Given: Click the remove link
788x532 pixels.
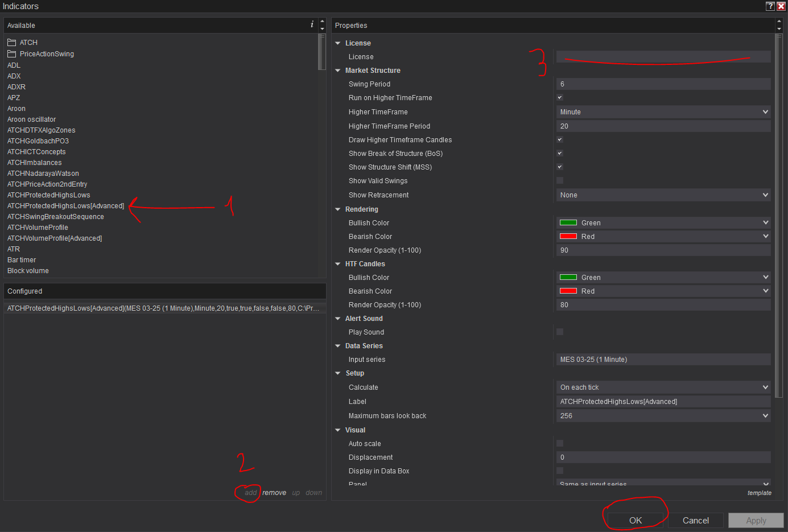Looking at the screenshot, I should (x=274, y=493).
